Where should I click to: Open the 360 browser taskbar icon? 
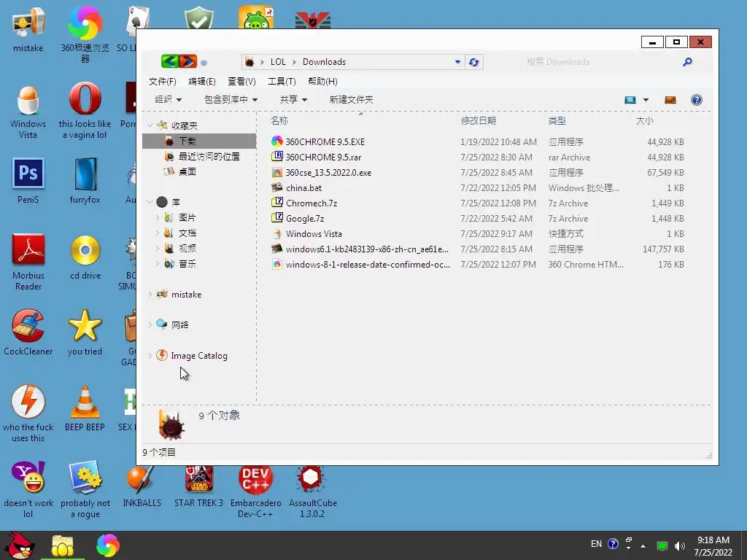(x=108, y=545)
